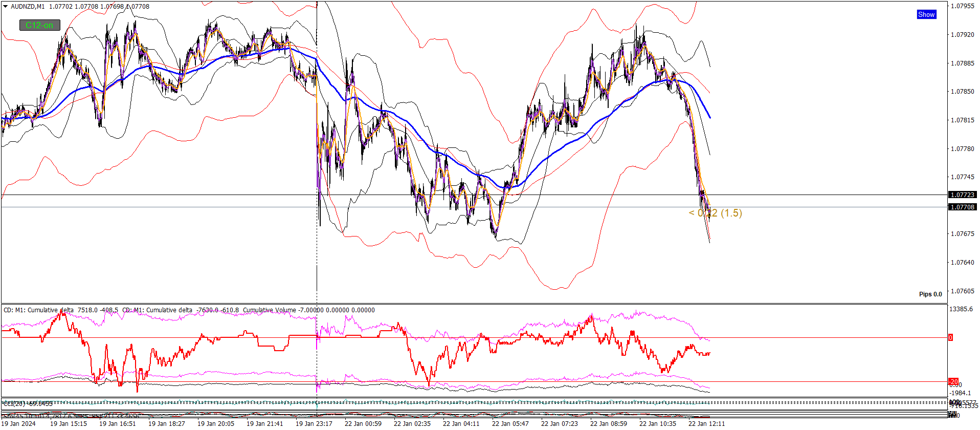Screen dimensions: 980x430
Task: Open the chart menu triangle beside AUDNZD,M1
Action: click(x=5, y=7)
